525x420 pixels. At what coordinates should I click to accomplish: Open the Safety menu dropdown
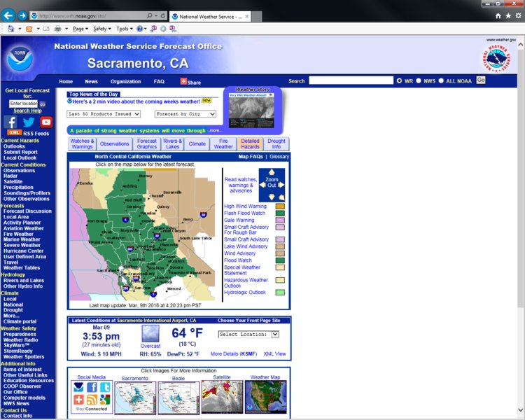101,29
